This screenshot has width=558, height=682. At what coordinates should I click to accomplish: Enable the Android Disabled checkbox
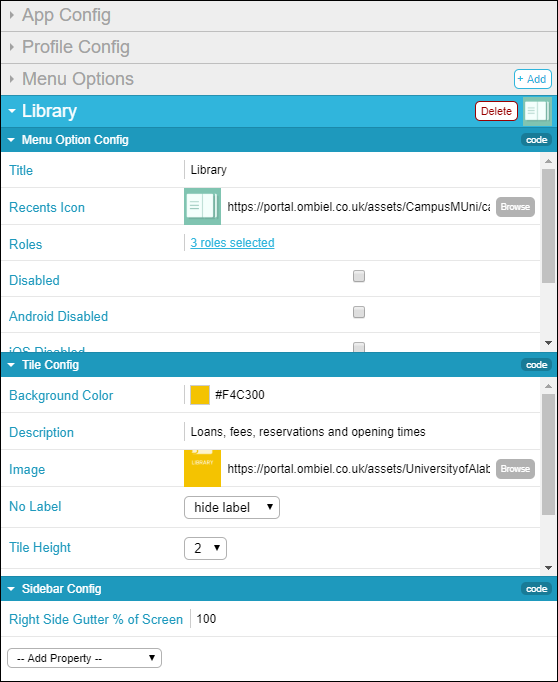[x=359, y=312]
